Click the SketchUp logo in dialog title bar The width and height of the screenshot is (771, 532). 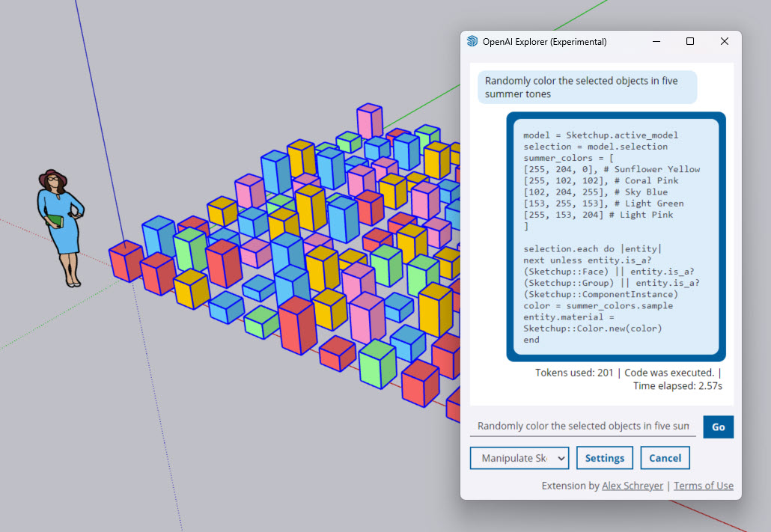pos(472,42)
